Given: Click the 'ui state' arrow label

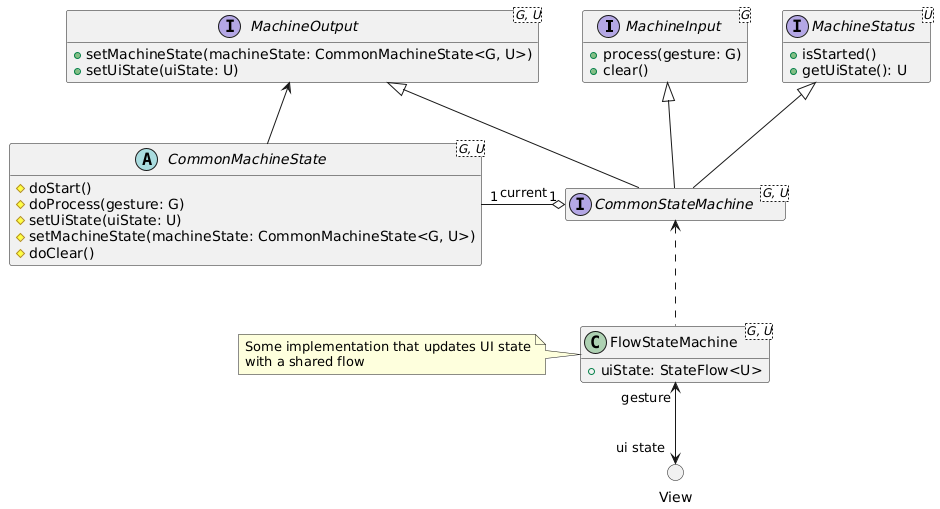Looking at the screenshot, I should 640,448.
